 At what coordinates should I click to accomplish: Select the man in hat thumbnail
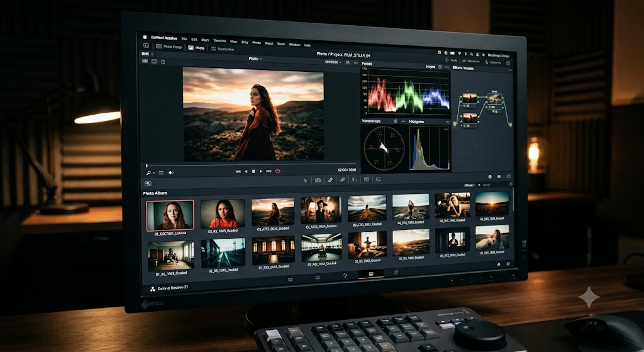tap(321, 210)
